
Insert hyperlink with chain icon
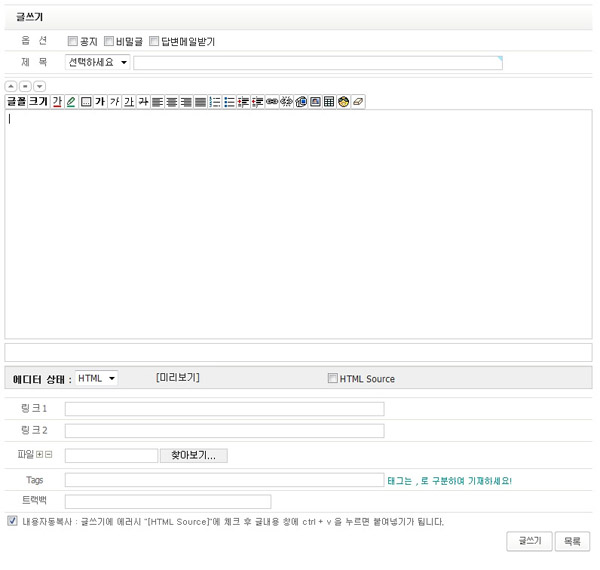[272, 102]
